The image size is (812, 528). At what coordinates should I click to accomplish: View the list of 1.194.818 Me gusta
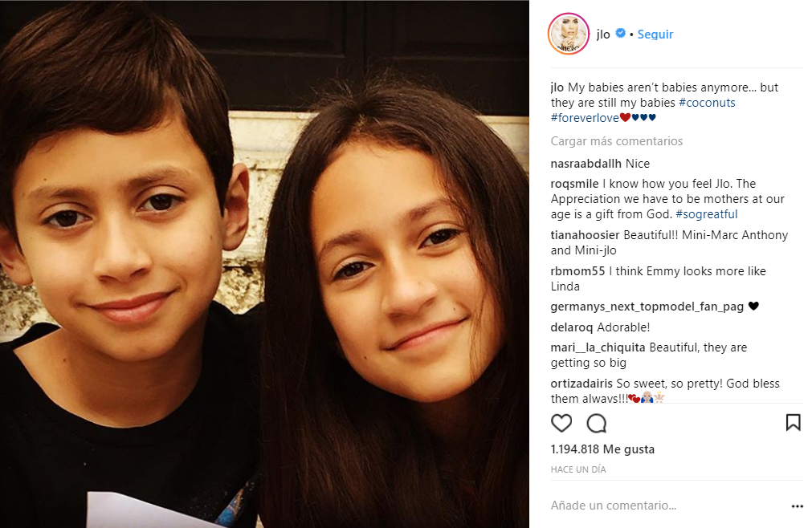click(x=602, y=449)
